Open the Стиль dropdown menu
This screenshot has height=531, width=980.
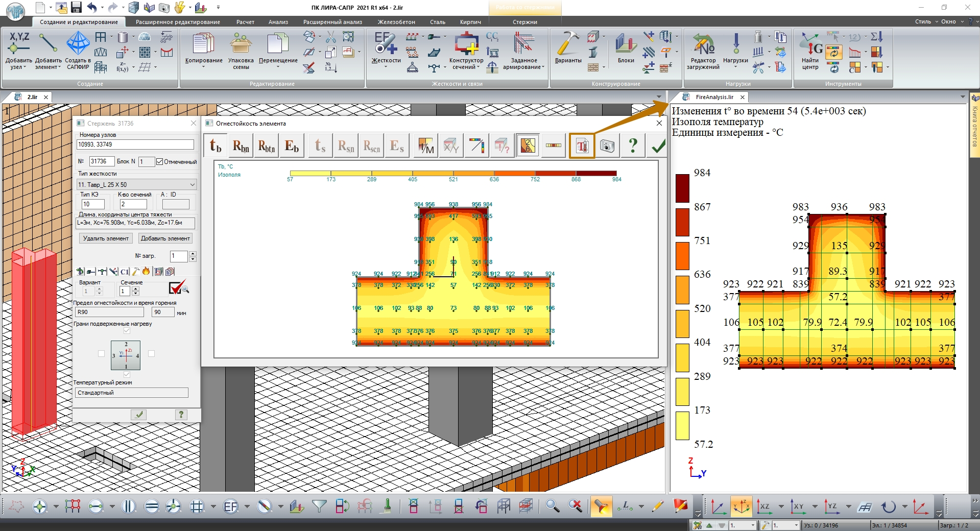click(x=925, y=22)
